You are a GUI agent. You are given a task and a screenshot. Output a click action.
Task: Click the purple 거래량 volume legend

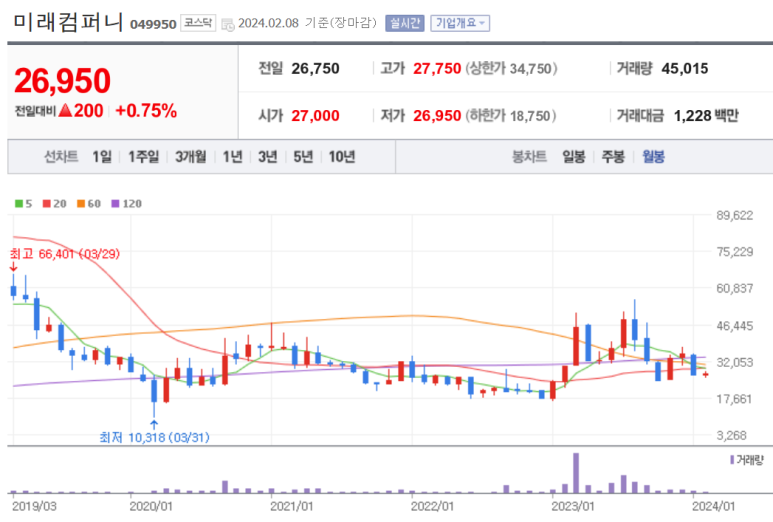[x=746, y=460]
